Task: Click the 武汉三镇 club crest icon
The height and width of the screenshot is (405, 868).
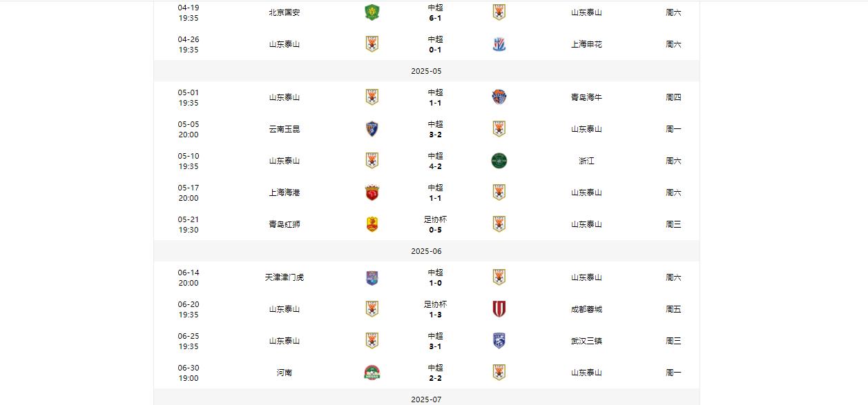Action: click(499, 341)
